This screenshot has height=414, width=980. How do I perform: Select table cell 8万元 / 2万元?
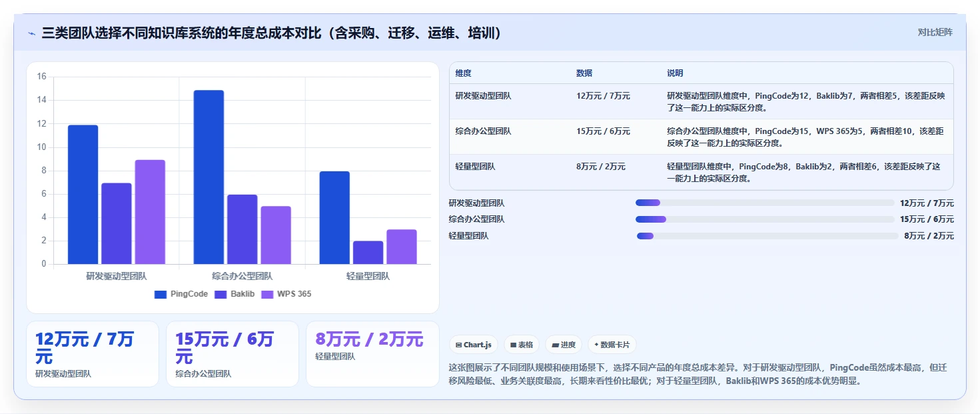601,167
